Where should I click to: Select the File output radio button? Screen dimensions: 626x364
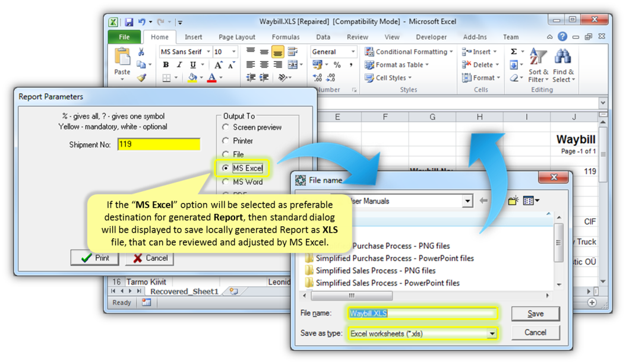coord(226,154)
